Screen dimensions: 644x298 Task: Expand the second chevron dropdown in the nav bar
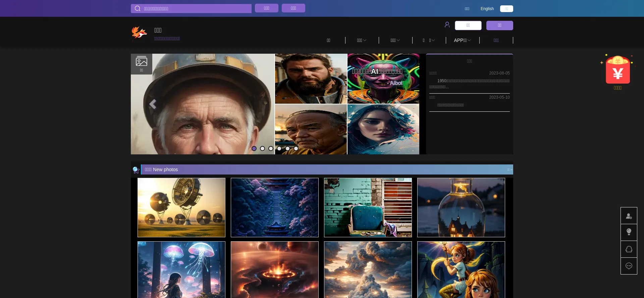395,40
